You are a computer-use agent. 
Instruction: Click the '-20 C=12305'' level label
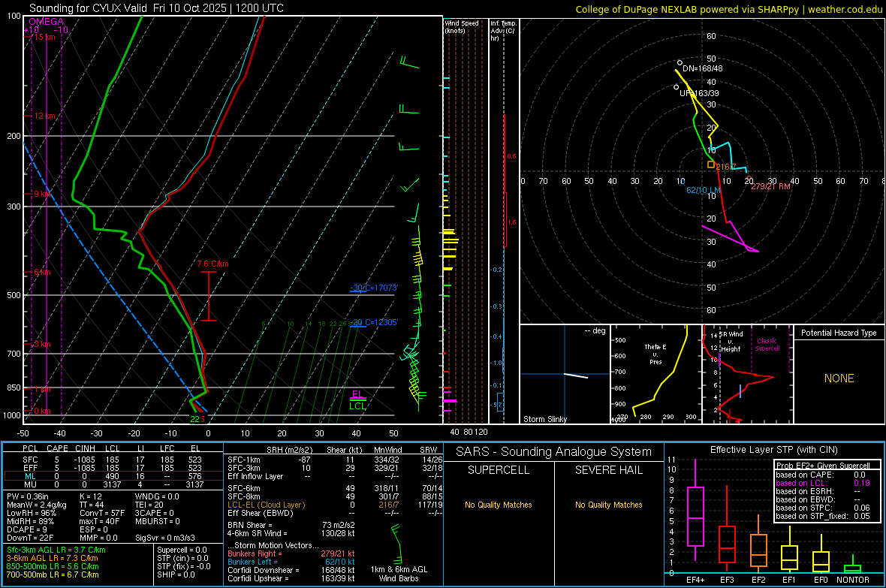pyautogui.click(x=374, y=322)
